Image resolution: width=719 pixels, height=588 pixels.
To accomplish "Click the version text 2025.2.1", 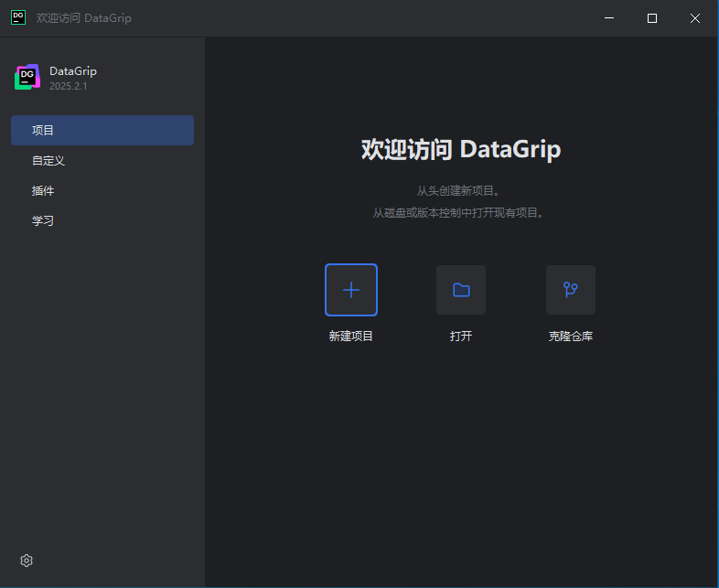I will click(69, 86).
